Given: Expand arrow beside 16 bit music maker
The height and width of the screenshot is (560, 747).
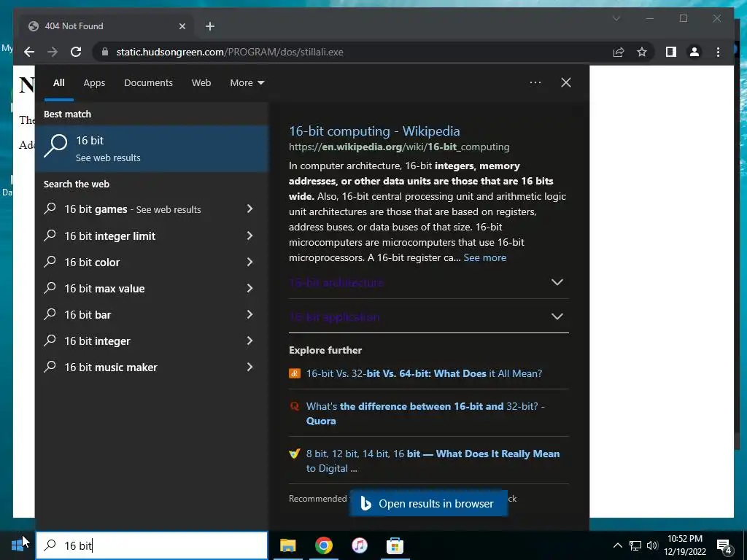Looking at the screenshot, I should [x=249, y=367].
